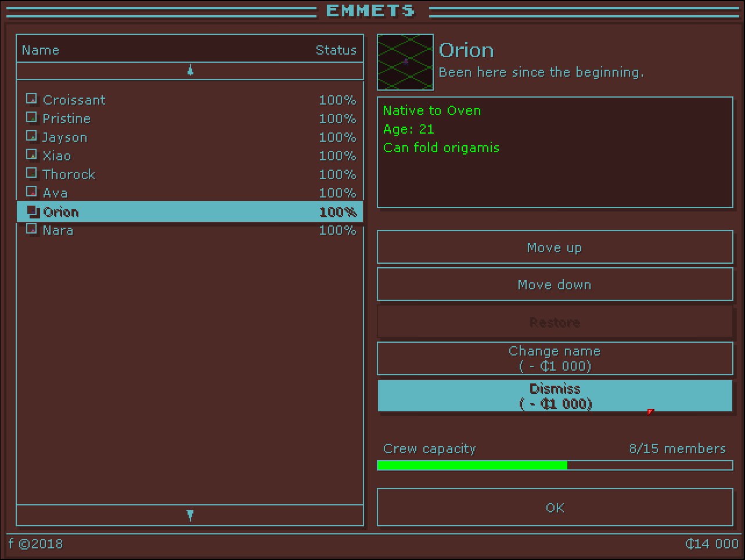The width and height of the screenshot is (745, 560).
Task: Click the small icon beside Thorock
Action: (x=31, y=174)
